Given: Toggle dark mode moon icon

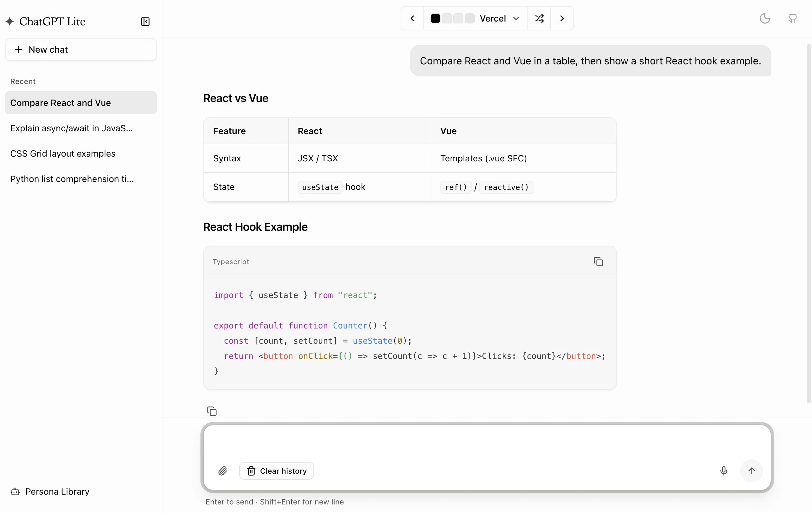Looking at the screenshot, I should [x=765, y=18].
